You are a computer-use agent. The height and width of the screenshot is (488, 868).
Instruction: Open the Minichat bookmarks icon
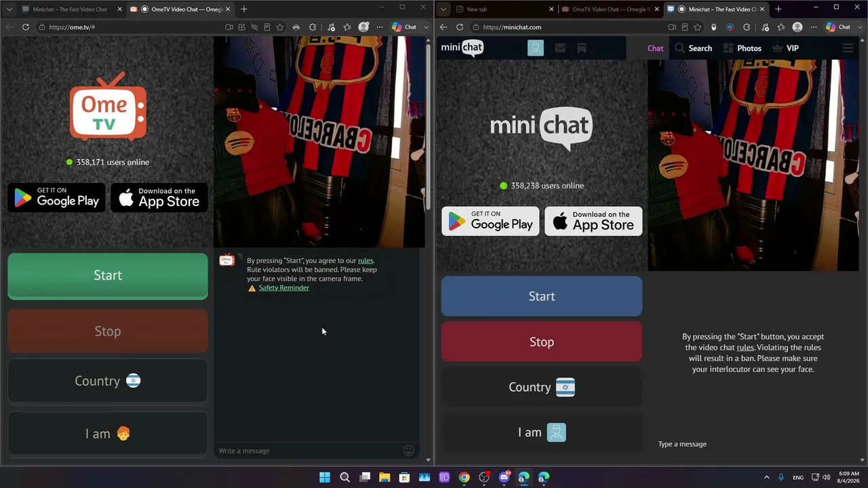pyautogui.click(x=582, y=48)
